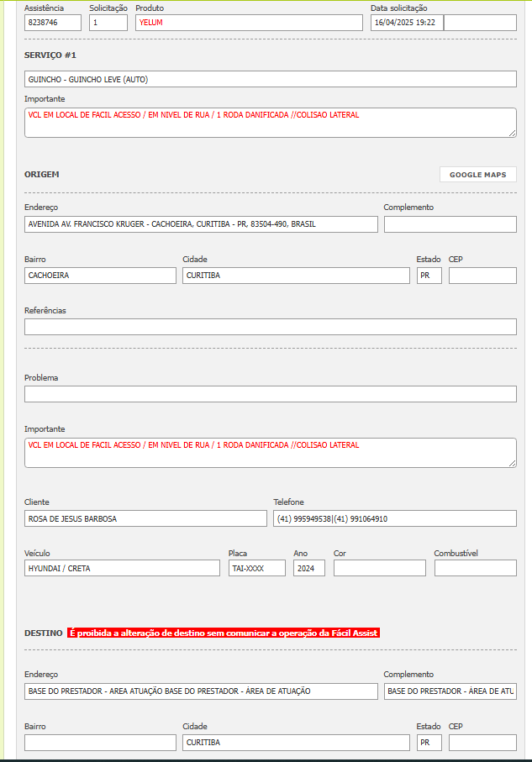The height and width of the screenshot is (762, 532).
Task: Click the resize handle of first Importante textarea
Action: [x=513, y=134]
